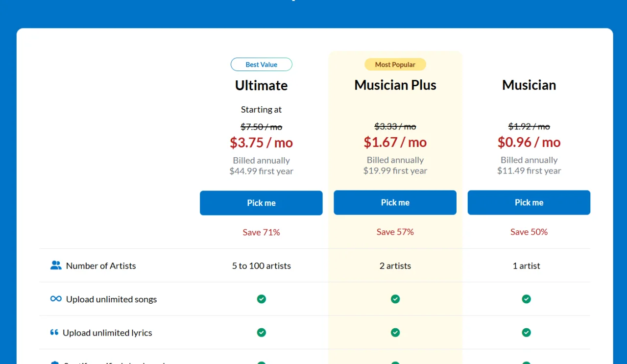Click the infinity icon beside Upload unlimited songs
The height and width of the screenshot is (364, 627).
click(x=56, y=299)
